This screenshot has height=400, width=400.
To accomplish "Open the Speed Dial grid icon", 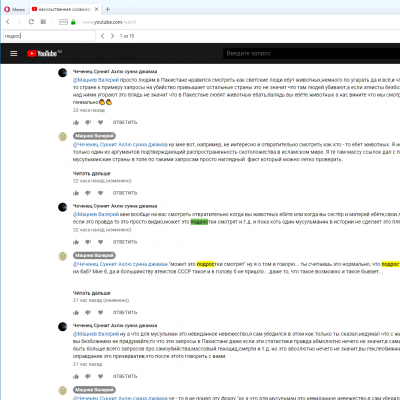I will 43,22.
